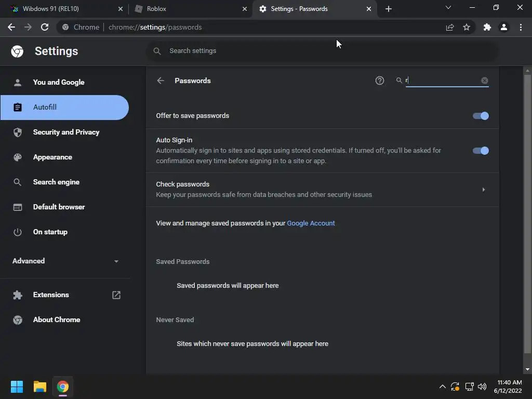Show hidden system tray icons

(x=443, y=387)
